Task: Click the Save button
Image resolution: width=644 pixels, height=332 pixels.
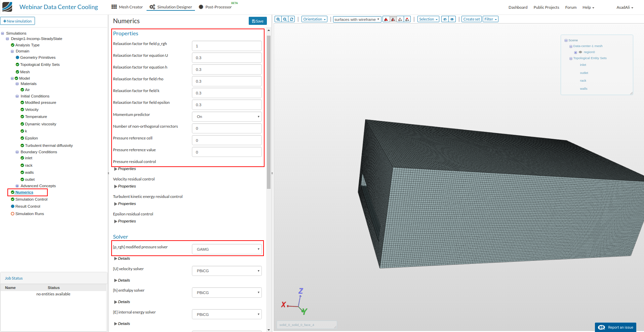Action: (x=257, y=21)
